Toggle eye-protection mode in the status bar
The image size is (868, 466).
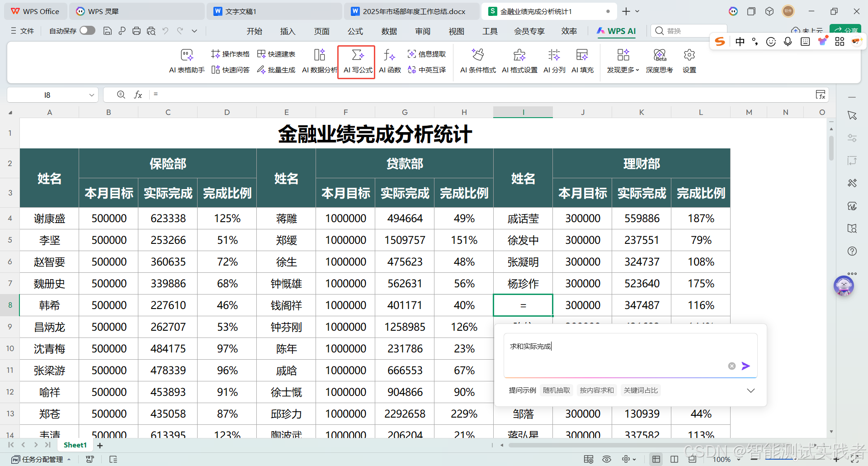point(606,459)
